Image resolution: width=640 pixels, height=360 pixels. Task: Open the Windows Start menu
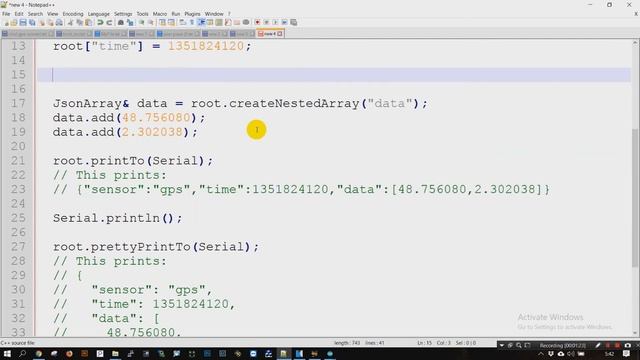coord(7,354)
